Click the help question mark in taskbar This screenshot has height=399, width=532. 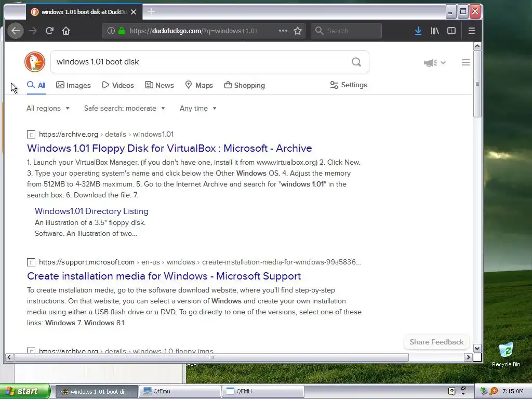tap(451, 391)
